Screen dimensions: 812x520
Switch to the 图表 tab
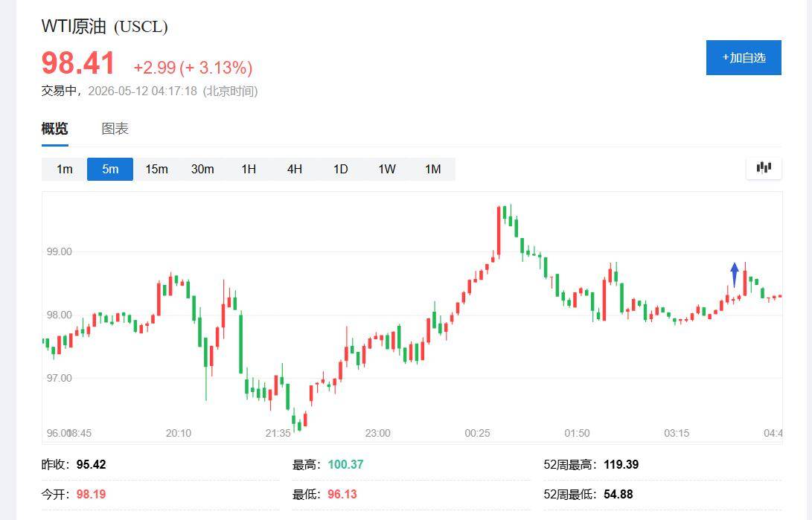[x=115, y=128]
